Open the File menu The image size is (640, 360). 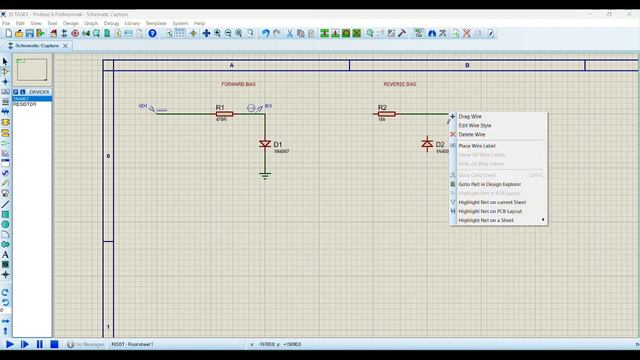click(x=6, y=23)
